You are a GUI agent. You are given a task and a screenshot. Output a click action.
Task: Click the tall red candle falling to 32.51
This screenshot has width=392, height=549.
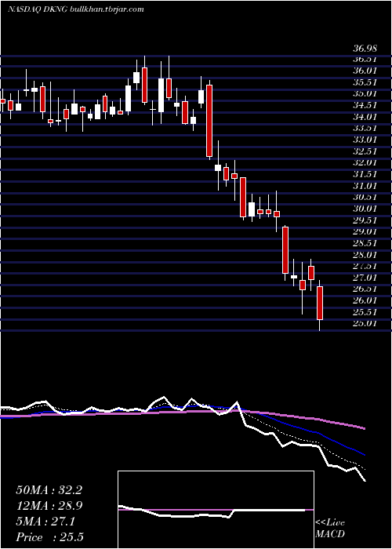pos(209,121)
